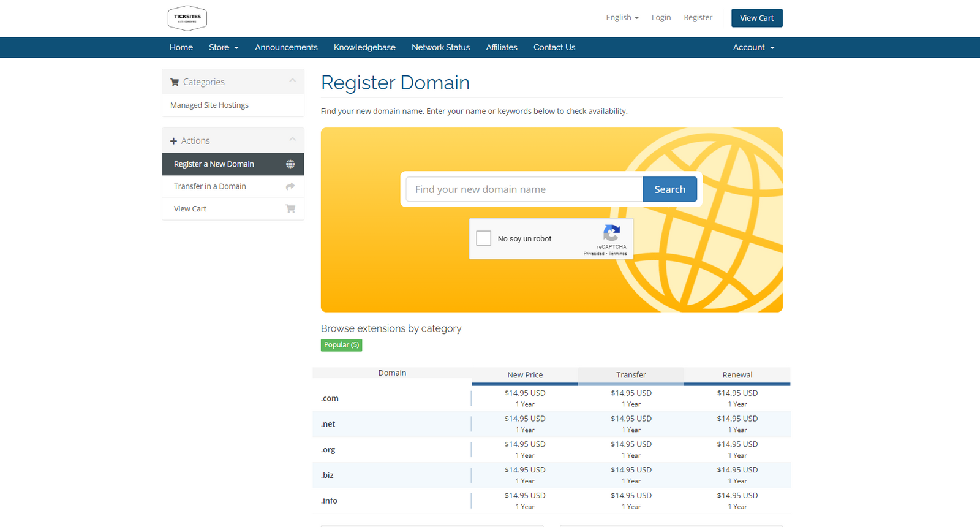Click the .info domain row label
The height and width of the screenshot is (527, 980).
[x=329, y=501]
